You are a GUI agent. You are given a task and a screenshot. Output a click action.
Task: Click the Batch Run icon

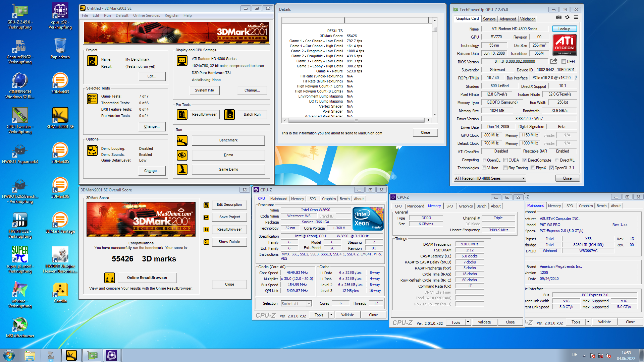[x=229, y=115]
